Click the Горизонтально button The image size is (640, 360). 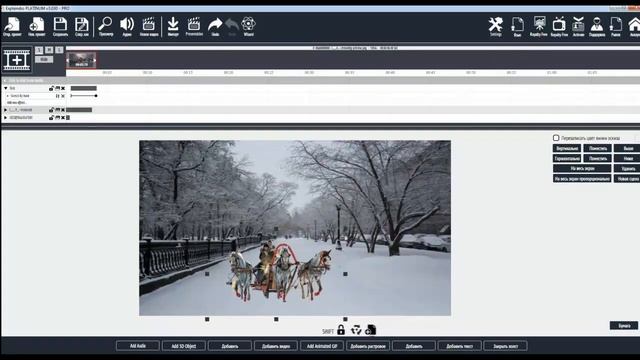coord(567,158)
